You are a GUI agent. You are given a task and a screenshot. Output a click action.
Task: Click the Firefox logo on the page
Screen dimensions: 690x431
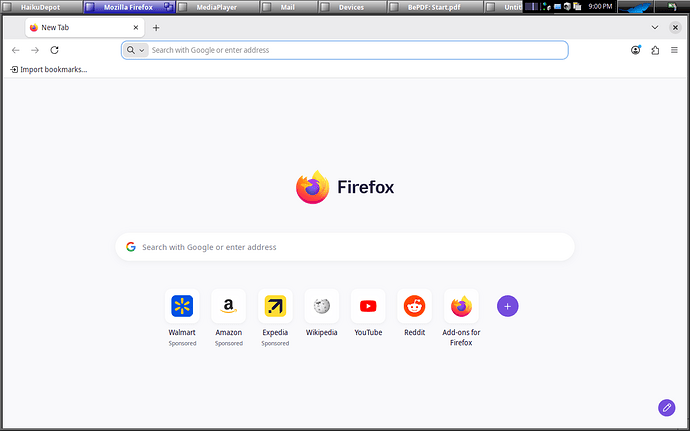312,187
